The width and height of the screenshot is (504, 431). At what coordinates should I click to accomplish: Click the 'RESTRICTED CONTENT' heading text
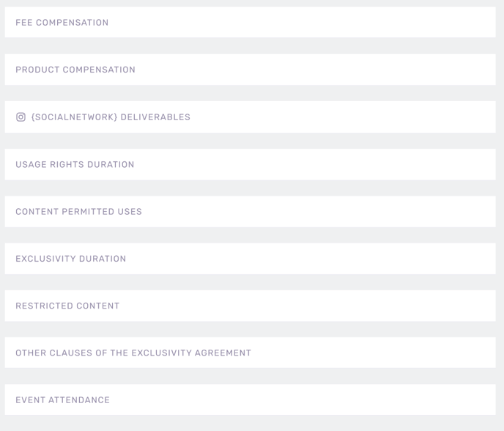67,306
